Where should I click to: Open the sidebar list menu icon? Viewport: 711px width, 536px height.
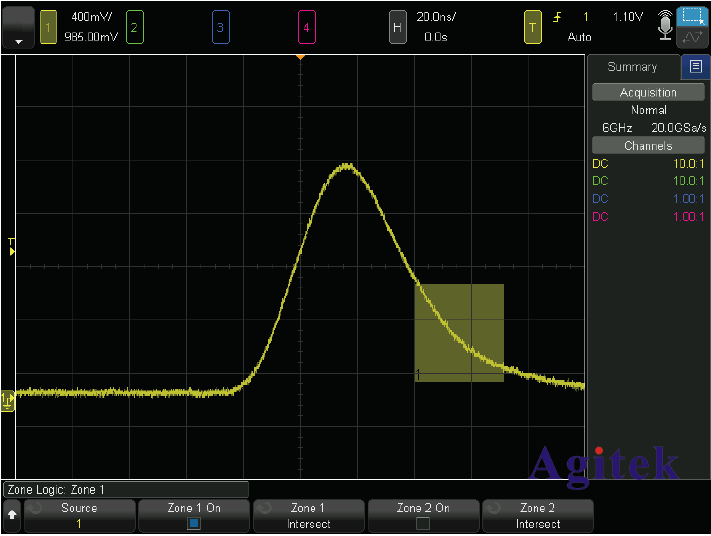click(696, 67)
